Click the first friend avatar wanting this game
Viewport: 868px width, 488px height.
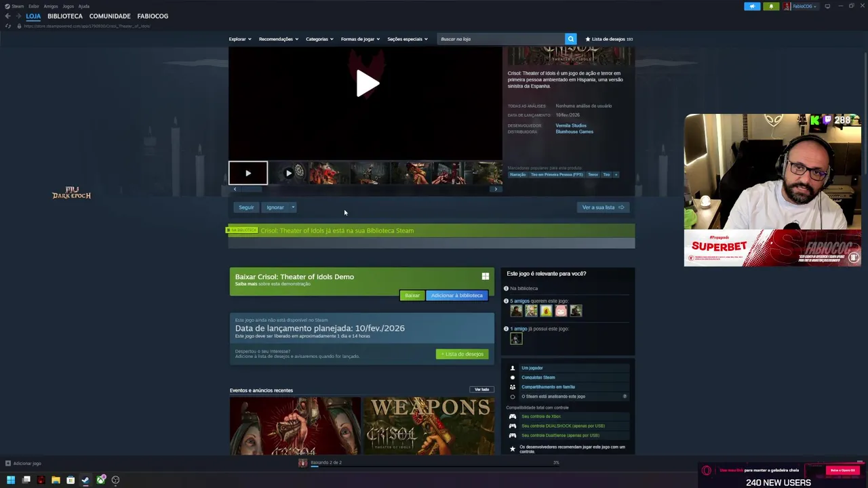[x=517, y=310]
